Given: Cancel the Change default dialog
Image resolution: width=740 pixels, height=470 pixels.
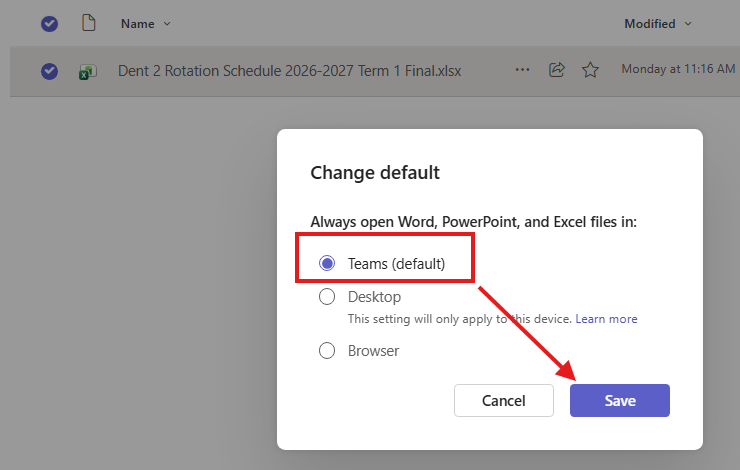Looking at the screenshot, I should 504,400.
